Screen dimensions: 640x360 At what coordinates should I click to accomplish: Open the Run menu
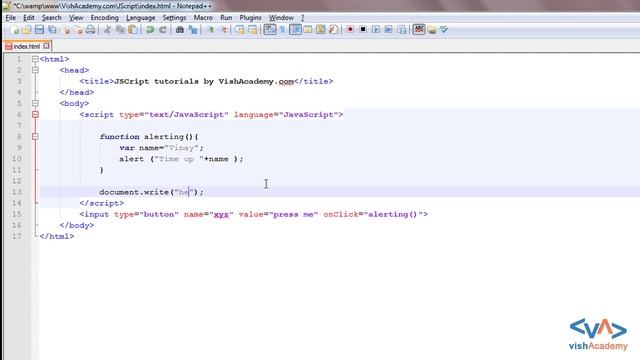[x=226, y=18]
